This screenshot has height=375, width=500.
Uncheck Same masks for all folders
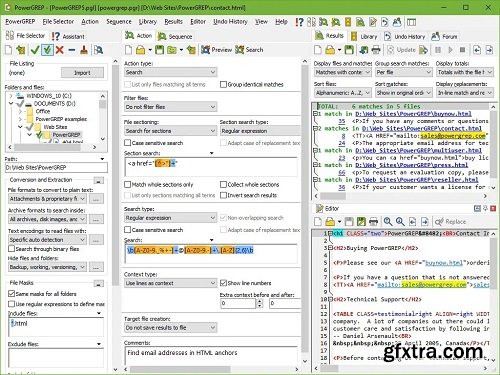(x=11, y=294)
